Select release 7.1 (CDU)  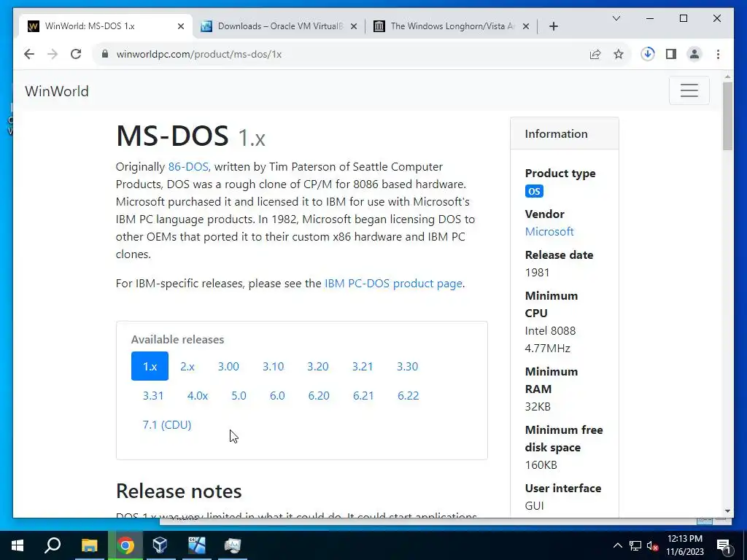point(167,425)
